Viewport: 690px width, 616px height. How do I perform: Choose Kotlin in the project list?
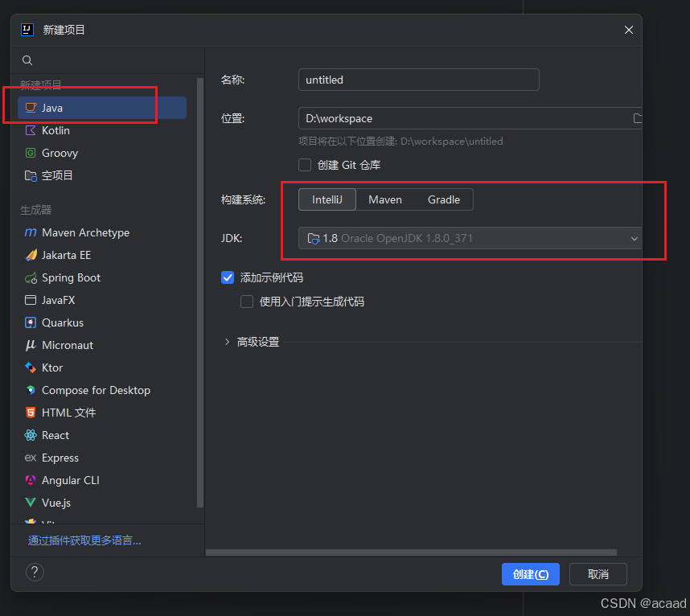[102, 130]
